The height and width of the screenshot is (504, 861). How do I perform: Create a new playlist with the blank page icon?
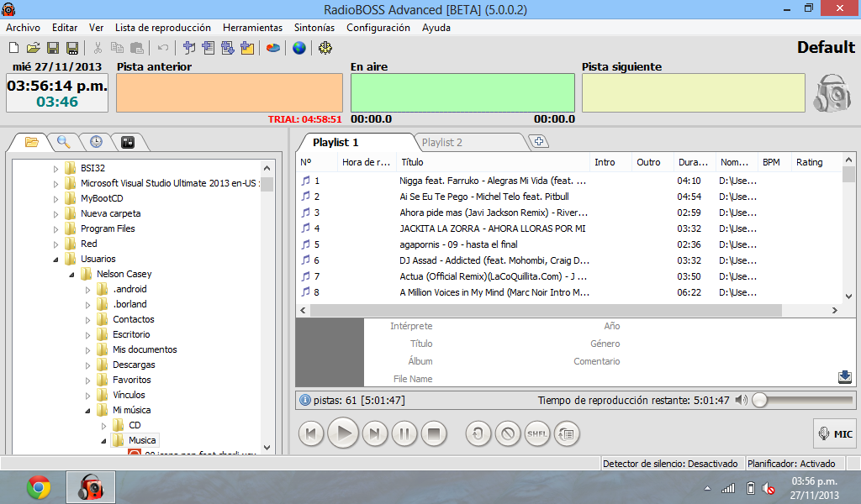pos(13,48)
